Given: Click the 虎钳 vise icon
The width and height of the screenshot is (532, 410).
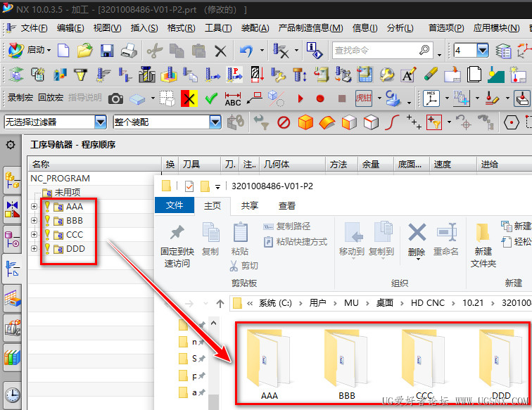Looking at the screenshot, I should [363, 98].
